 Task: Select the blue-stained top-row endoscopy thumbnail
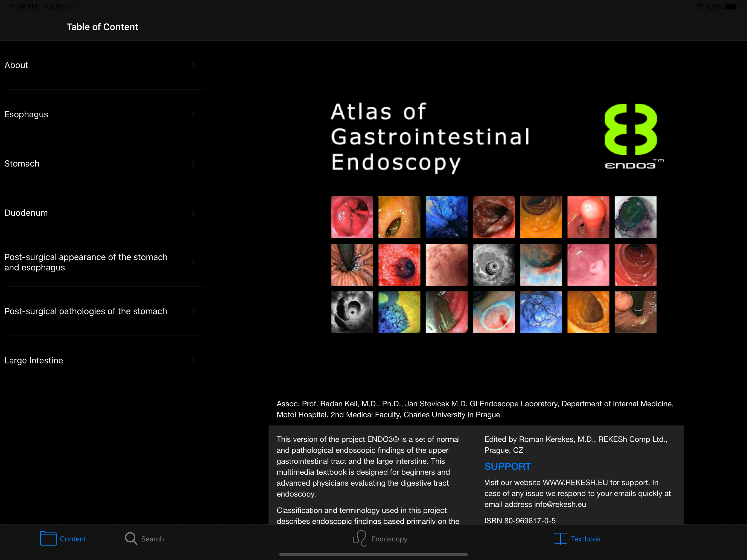[x=447, y=217]
